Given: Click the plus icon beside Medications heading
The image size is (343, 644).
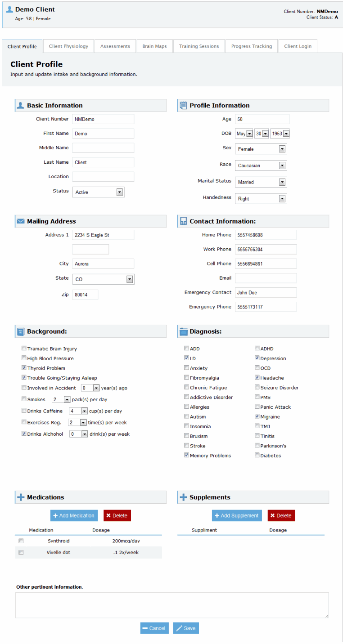Looking at the screenshot, I should pyautogui.click(x=21, y=497).
